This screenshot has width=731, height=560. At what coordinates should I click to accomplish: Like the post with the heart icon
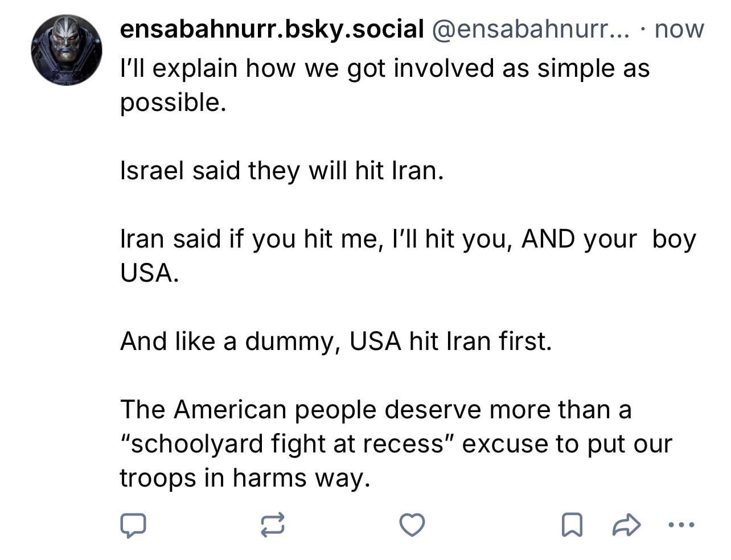[412, 525]
